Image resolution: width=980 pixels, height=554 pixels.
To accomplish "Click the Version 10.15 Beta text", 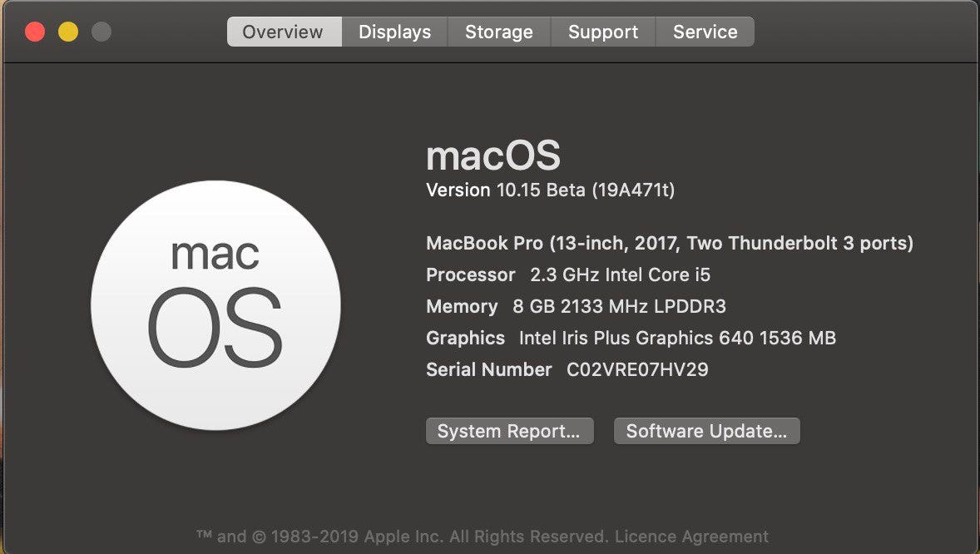I will pos(550,190).
